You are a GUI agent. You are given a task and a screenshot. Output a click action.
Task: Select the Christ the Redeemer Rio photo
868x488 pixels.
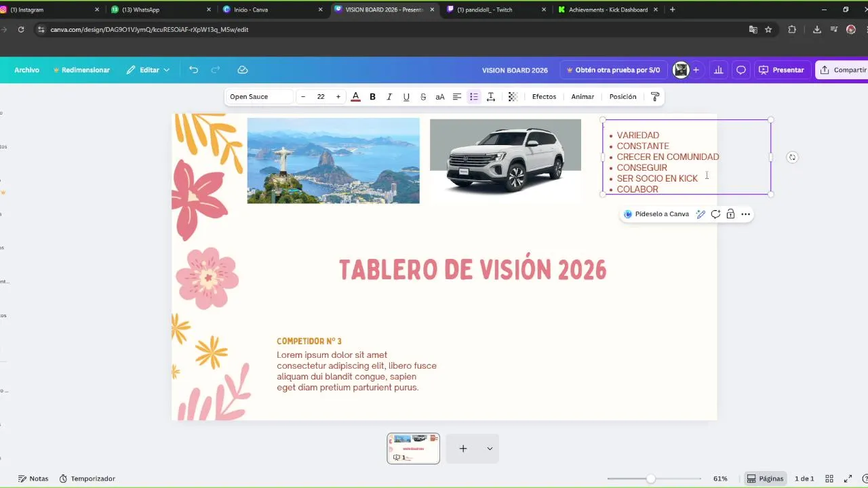coord(333,161)
